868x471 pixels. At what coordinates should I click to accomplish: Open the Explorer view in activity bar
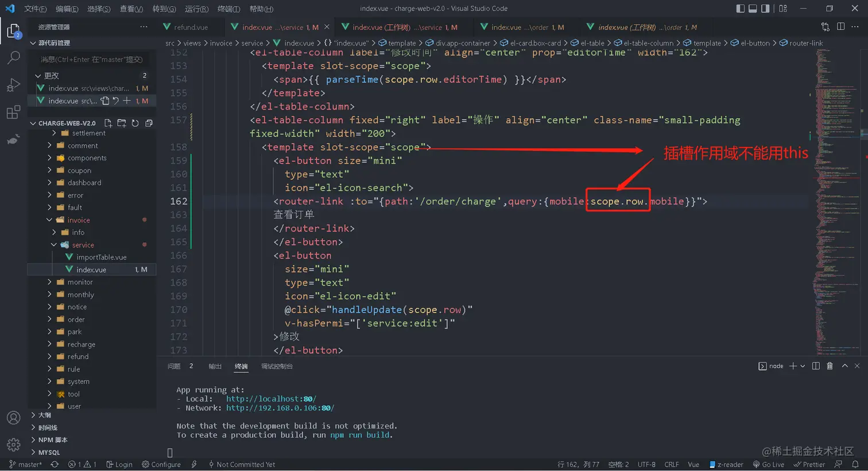coord(13,31)
